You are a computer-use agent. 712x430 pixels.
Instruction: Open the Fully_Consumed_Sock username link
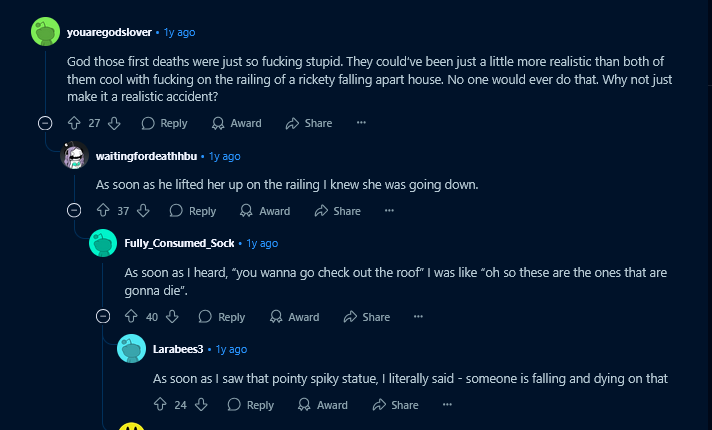click(x=179, y=243)
